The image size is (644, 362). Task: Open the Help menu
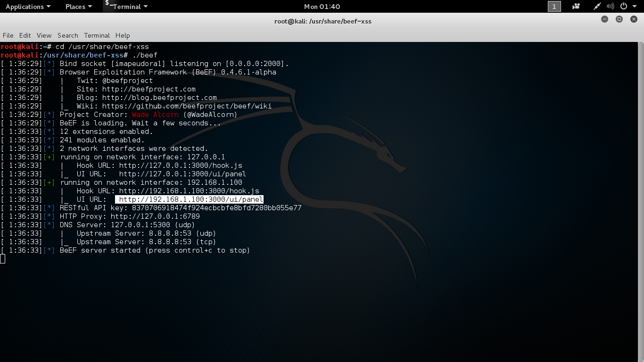(x=123, y=35)
